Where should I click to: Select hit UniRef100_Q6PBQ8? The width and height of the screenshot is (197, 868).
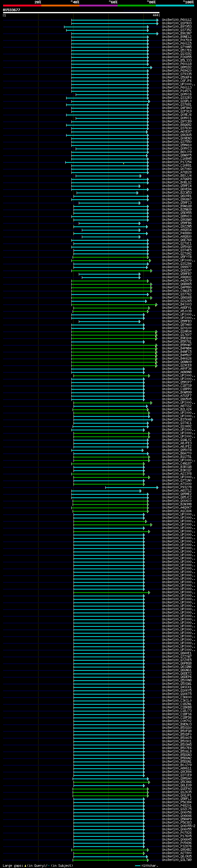point(177,664)
